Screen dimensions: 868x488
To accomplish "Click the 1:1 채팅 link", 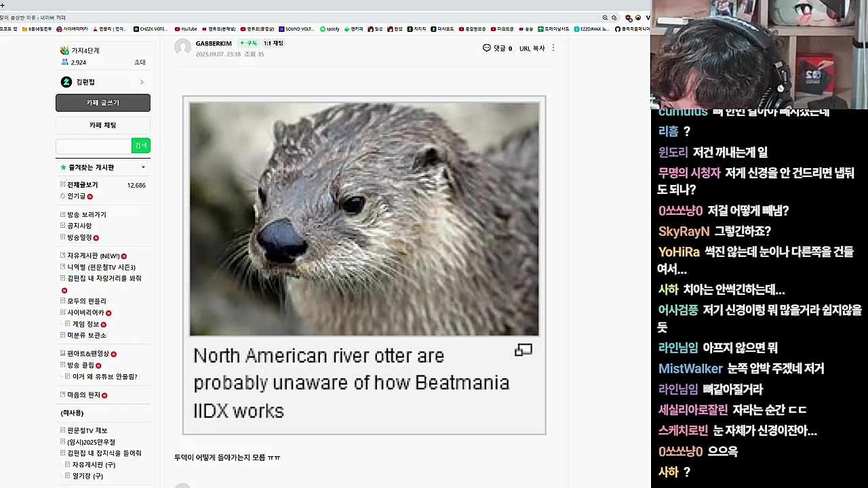I will coord(273,43).
